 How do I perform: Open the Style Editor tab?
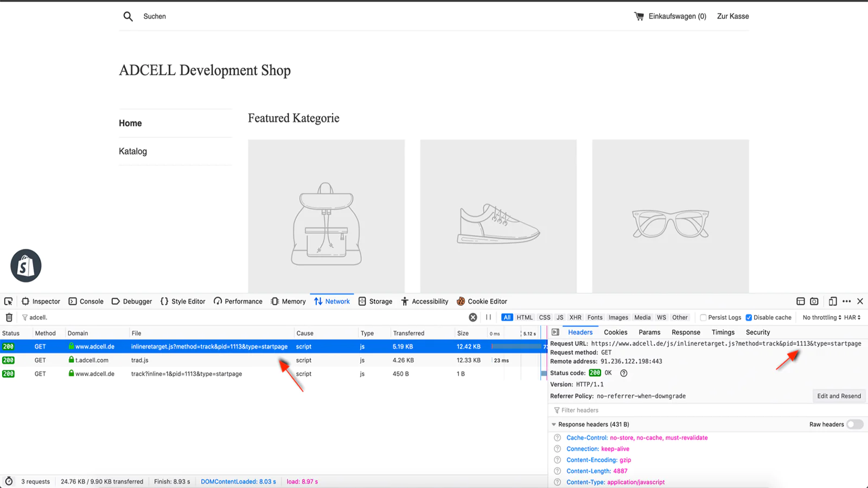183,301
